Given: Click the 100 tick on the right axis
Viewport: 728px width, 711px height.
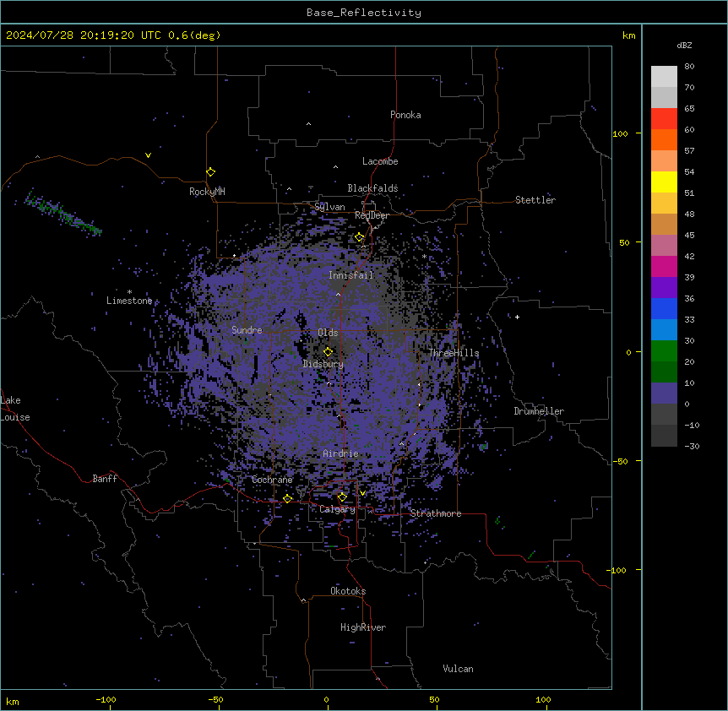Looking at the screenshot, I should (x=620, y=133).
